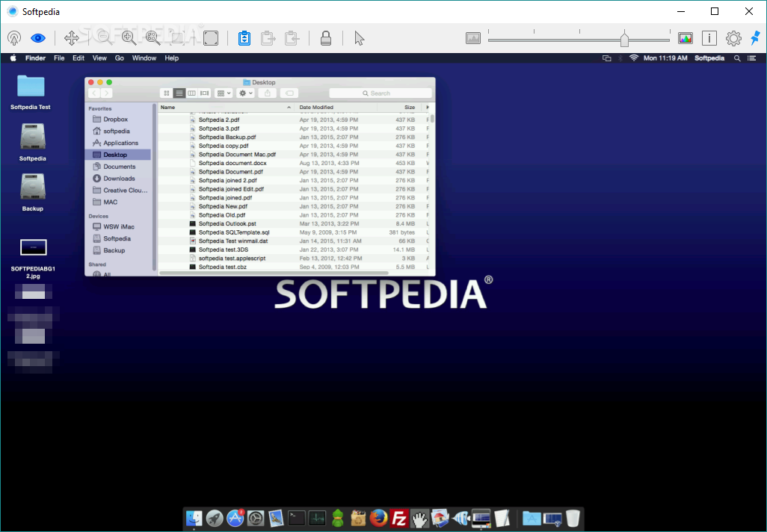This screenshot has height=532, width=767.
Task: Switch Finder to icon view
Action: (166, 93)
